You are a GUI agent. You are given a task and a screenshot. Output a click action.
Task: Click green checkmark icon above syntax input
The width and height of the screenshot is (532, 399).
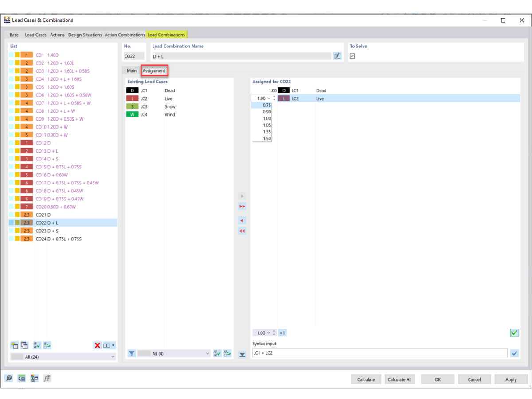(x=514, y=333)
